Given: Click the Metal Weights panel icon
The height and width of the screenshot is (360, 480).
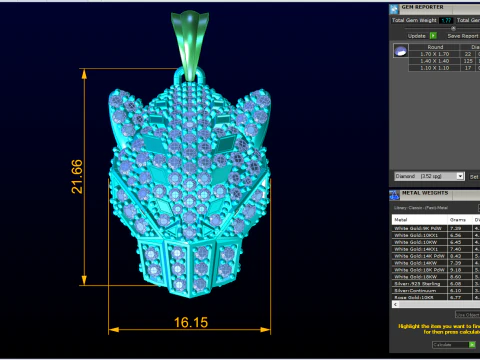Looking at the screenshot, I should [394, 195].
